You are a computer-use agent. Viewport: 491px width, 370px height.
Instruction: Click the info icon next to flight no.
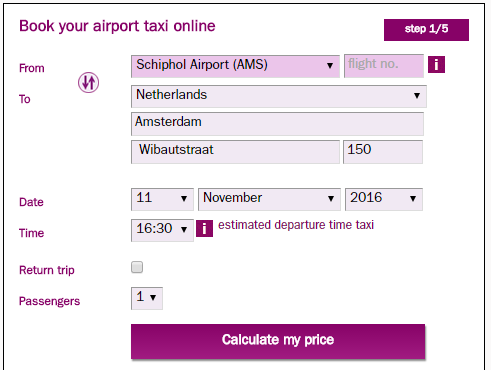tap(436, 64)
